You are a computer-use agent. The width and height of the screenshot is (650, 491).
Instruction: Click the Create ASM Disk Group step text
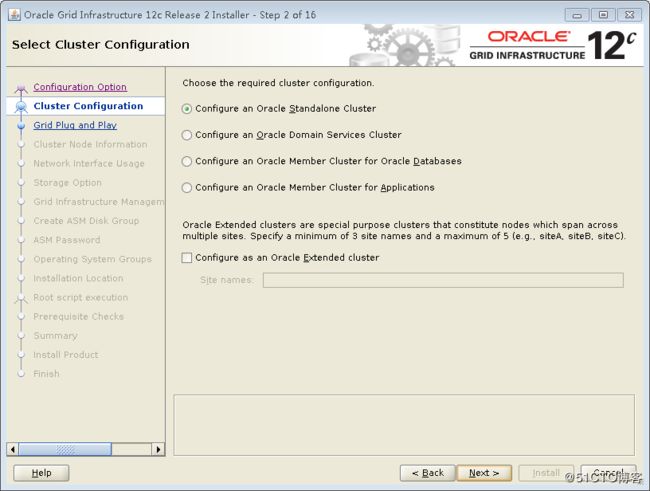86,221
